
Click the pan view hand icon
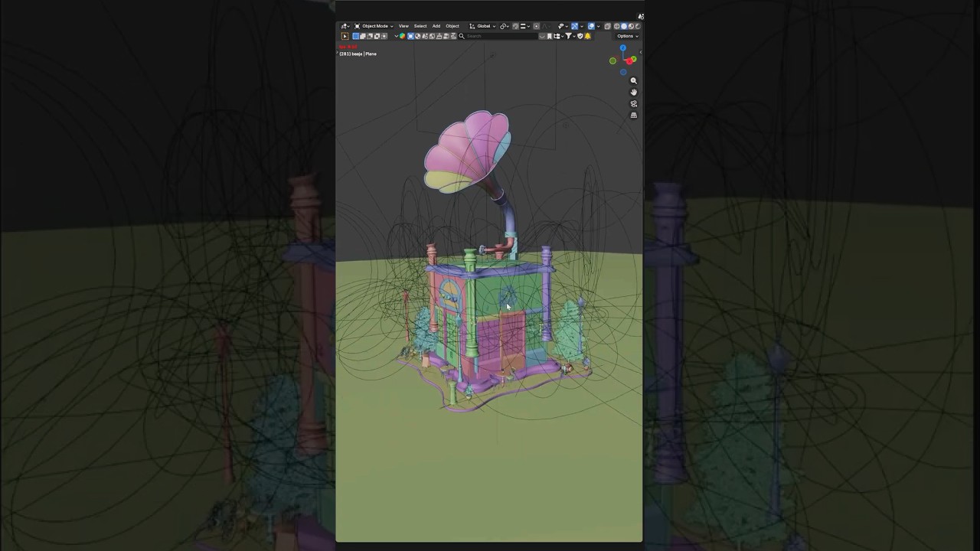pyautogui.click(x=633, y=92)
